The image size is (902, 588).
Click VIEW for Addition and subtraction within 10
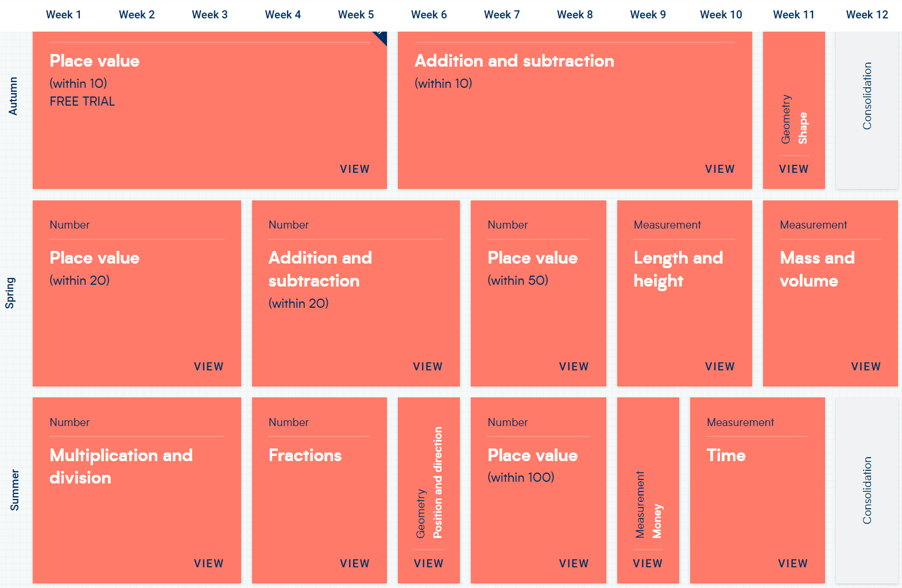pos(719,169)
